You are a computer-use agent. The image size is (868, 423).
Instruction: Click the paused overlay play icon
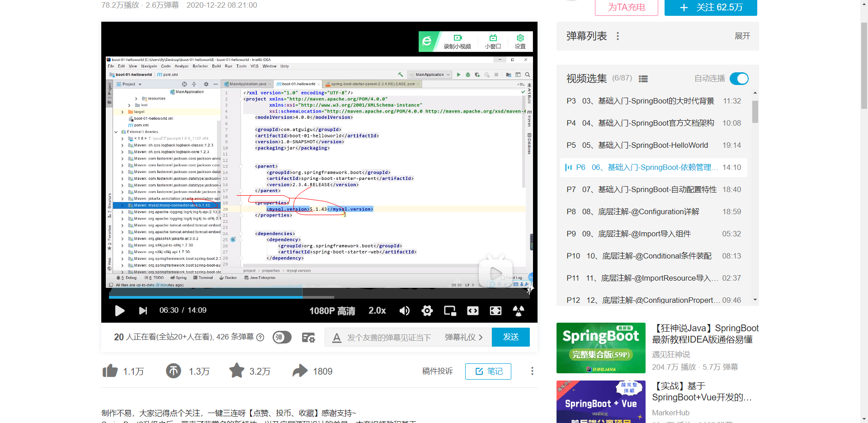point(495,272)
